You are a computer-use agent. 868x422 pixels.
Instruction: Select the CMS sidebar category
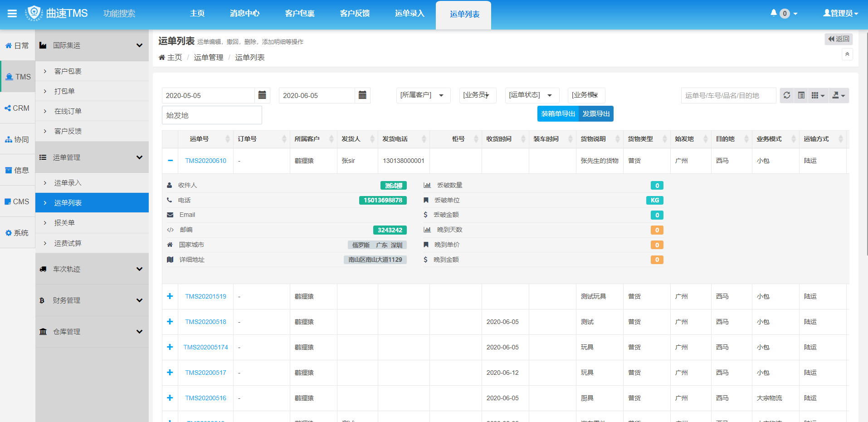coord(17,201)
